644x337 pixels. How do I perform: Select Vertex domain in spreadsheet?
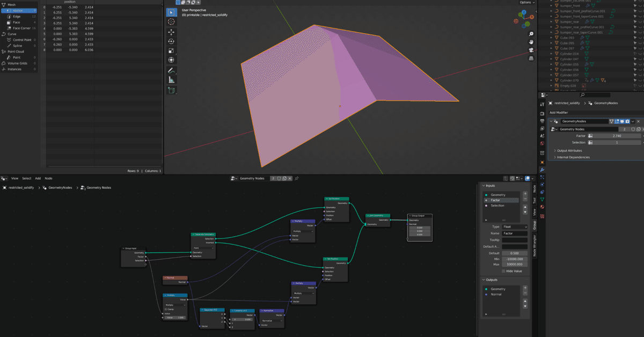[x=19, y=11]
